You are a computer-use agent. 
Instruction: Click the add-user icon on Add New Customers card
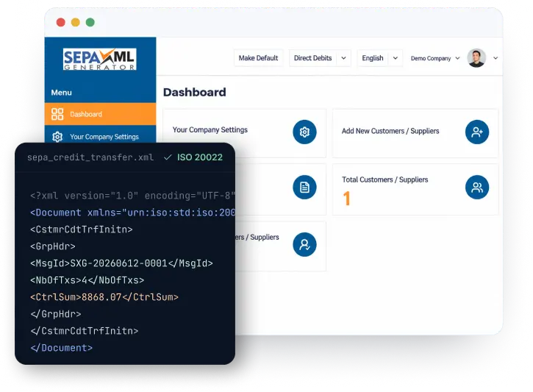[x=477, y=132]
